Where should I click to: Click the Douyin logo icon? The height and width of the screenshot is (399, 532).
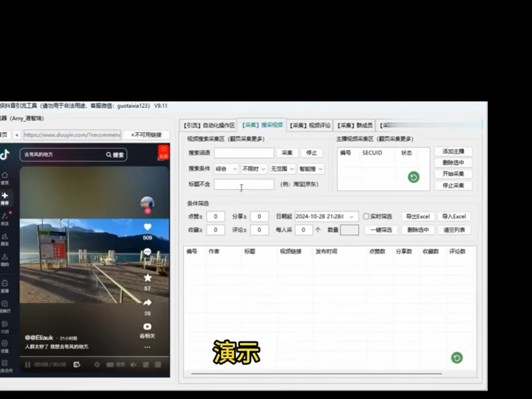coord(4,154)
